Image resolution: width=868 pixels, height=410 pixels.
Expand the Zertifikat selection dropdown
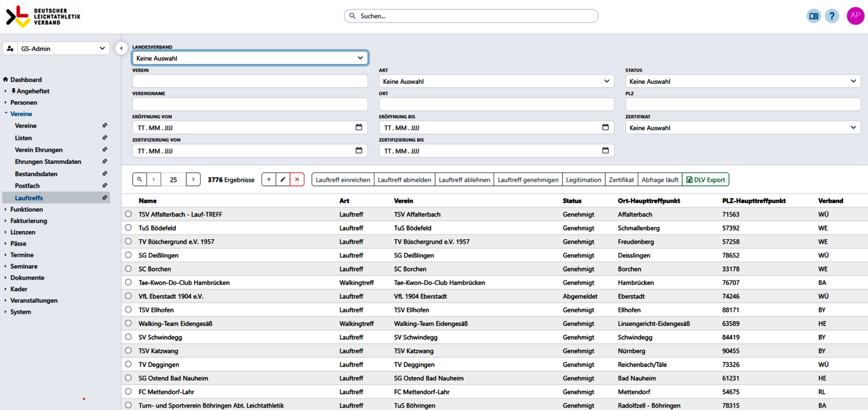[742, 127]
